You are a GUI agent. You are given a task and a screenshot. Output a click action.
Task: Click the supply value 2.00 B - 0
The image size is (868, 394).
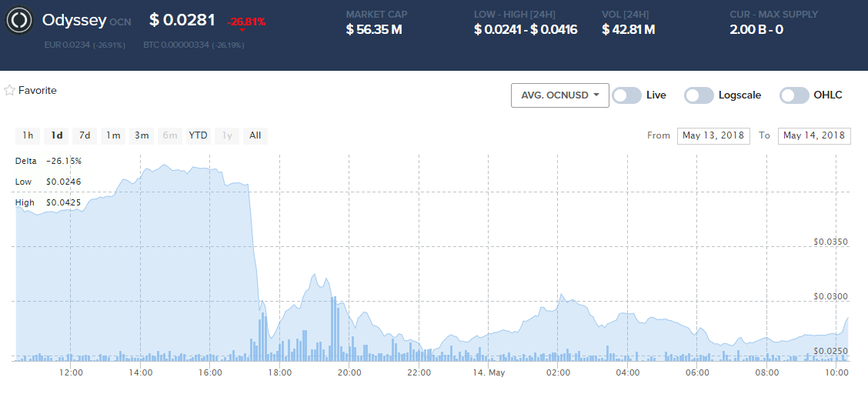pyautogui.click(x=756, y=29)
